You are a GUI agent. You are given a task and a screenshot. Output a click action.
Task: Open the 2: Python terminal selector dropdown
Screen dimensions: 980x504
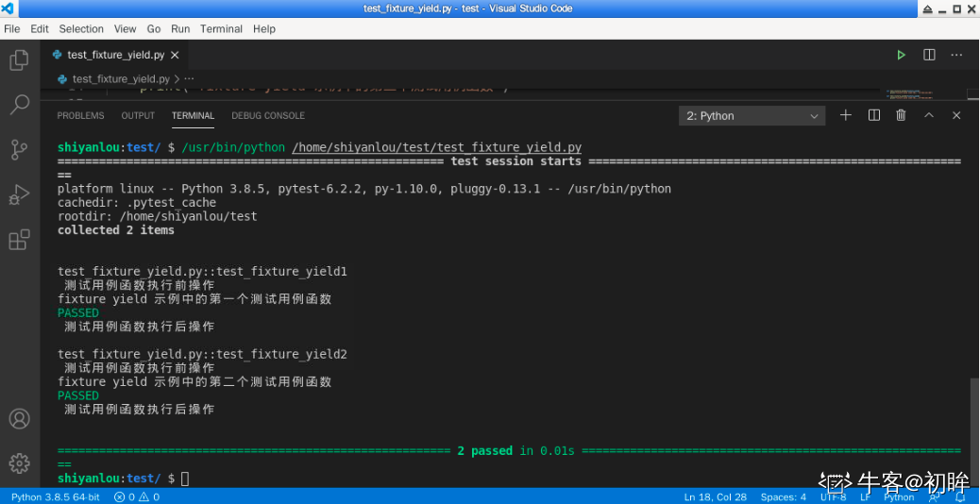tap(752, 115)
